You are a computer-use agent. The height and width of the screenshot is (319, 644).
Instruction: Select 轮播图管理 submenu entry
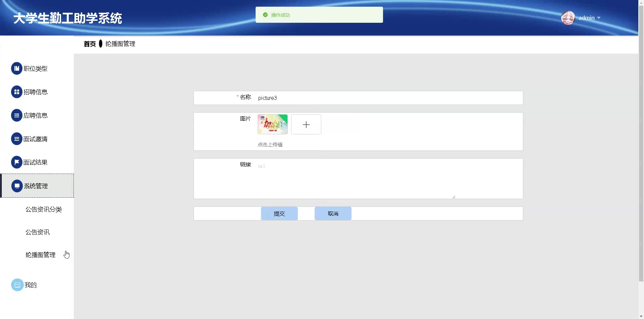coord(41,255)
